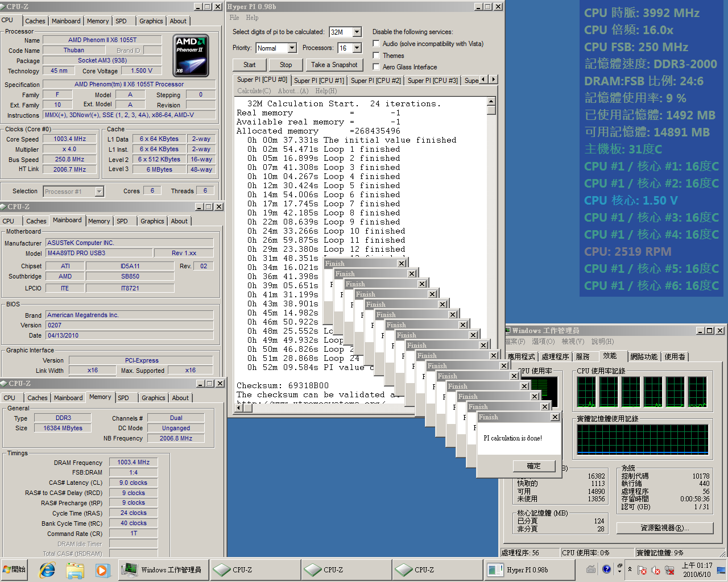Click the AMD Phenom II X6 logo

[191, 55]
